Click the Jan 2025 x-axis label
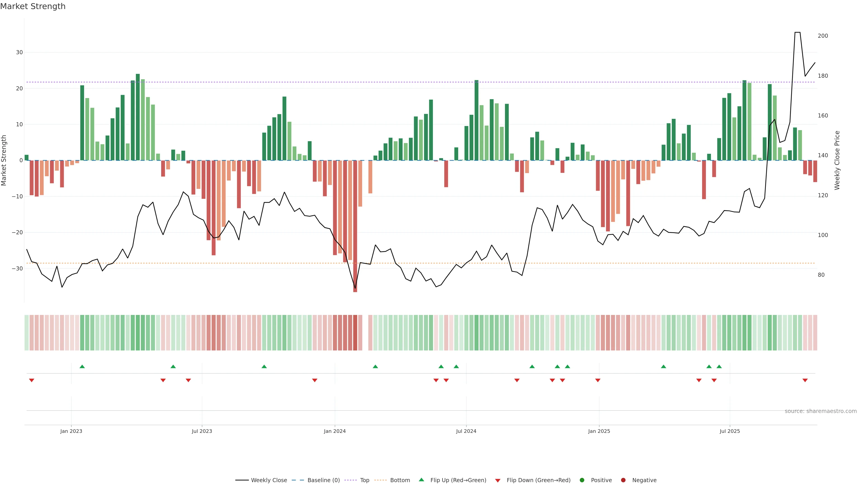 599,431
